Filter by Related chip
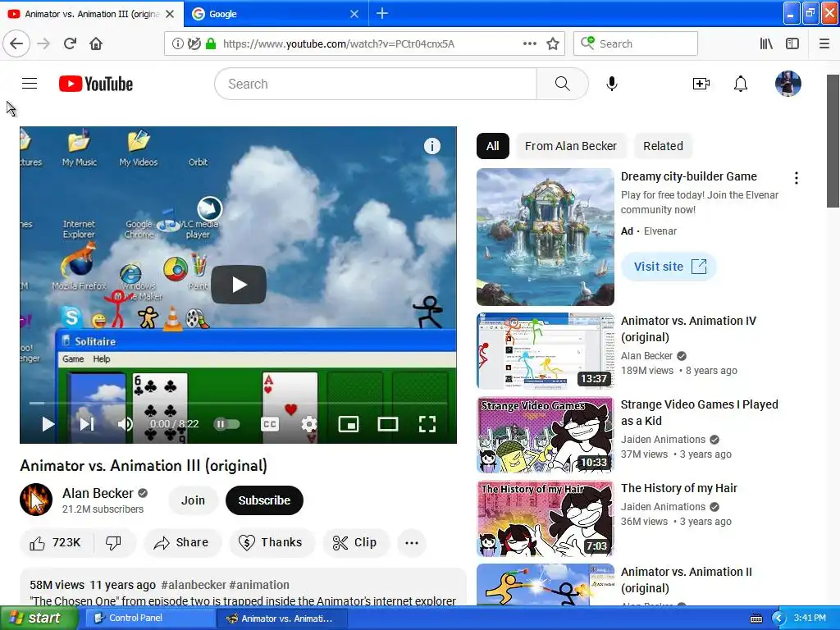840x630 pixels. [663, 146]
